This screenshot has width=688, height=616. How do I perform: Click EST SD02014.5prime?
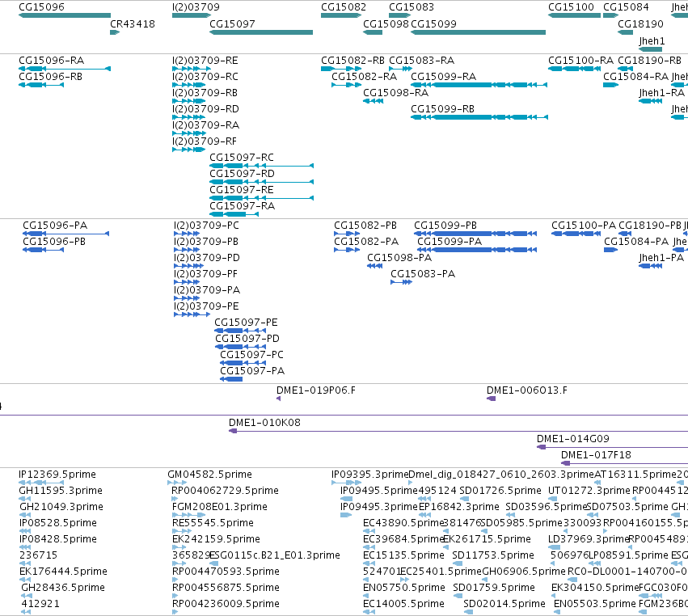coord(504,604)
